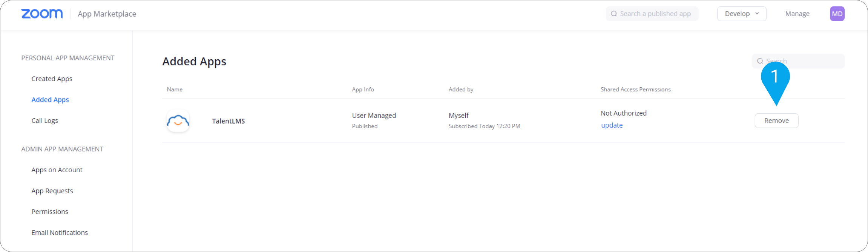The width and height of the screenshot is (868, 252).
Task: Go to Apps on Account
Action: click(x=57, y=170)
